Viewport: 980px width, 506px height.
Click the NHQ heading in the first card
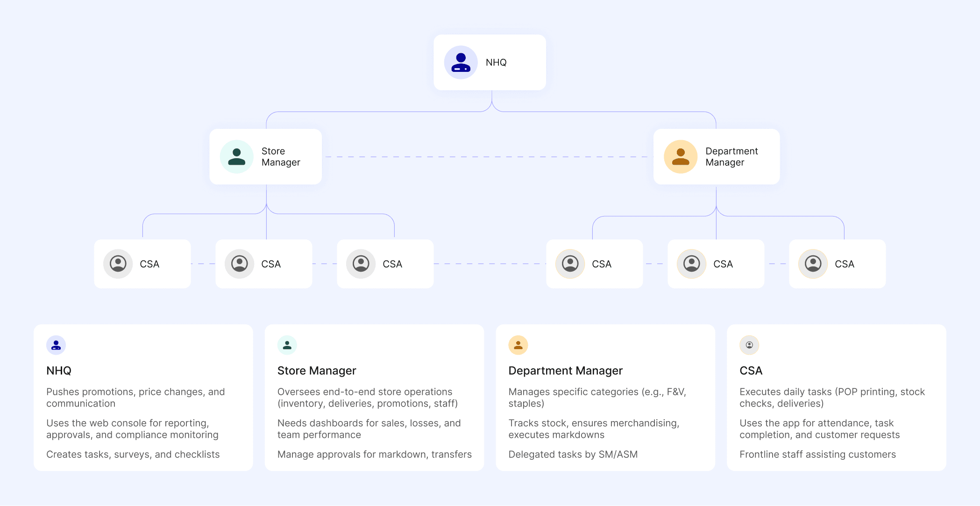pyautogui.click(x=59, y=371)
